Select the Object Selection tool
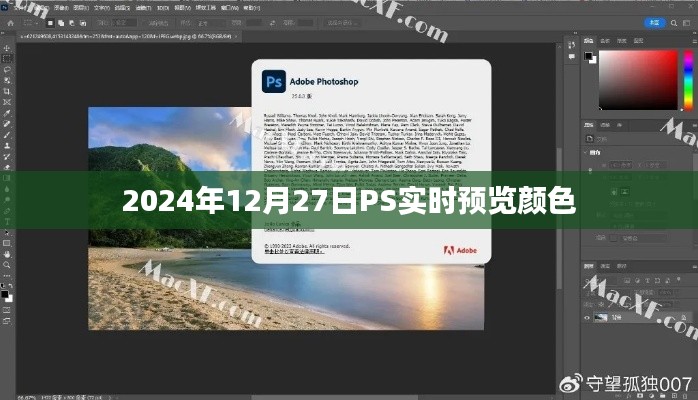The height and width of the screenshot is (400, 698). click(x=7, y=81)
